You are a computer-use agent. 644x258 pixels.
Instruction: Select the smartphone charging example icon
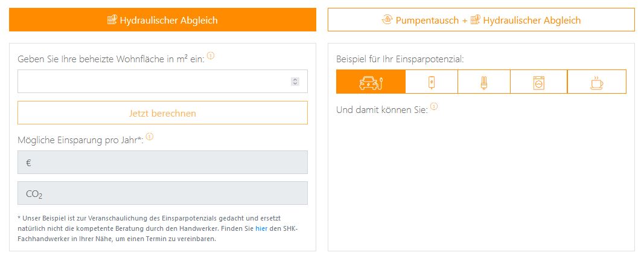pyautogui.click(x=431, y=82)
